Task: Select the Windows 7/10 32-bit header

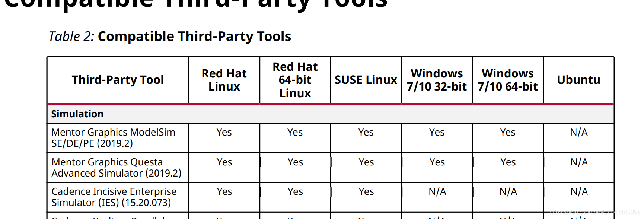Action: (437, 80)
